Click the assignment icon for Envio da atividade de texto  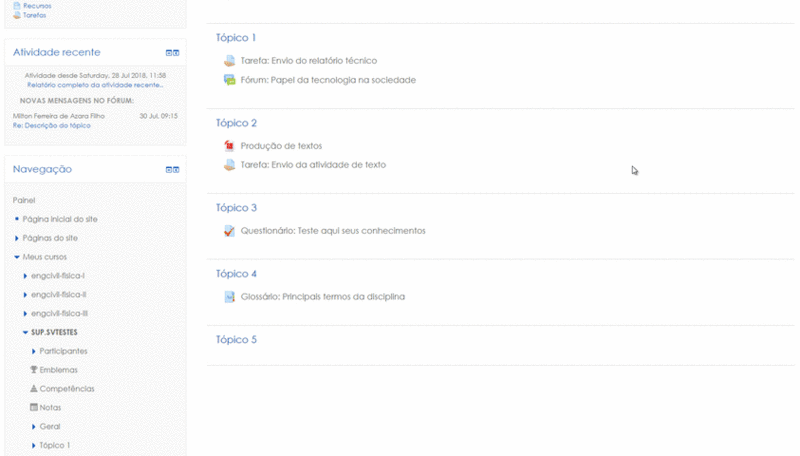(x=230, y=165)
